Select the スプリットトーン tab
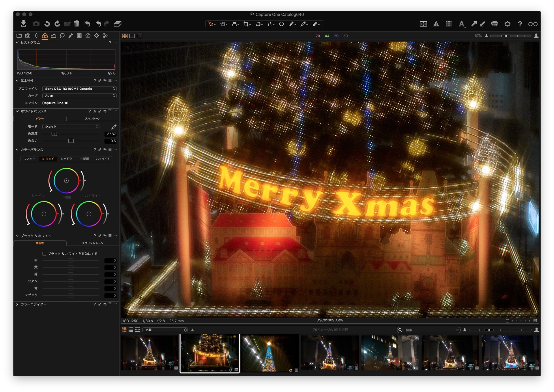554x392 pixels. 93,243
